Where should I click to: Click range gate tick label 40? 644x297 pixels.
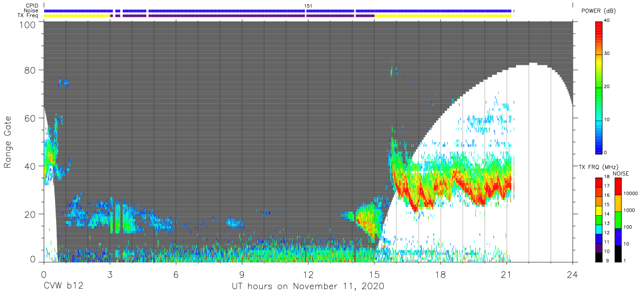pos(30,166)
